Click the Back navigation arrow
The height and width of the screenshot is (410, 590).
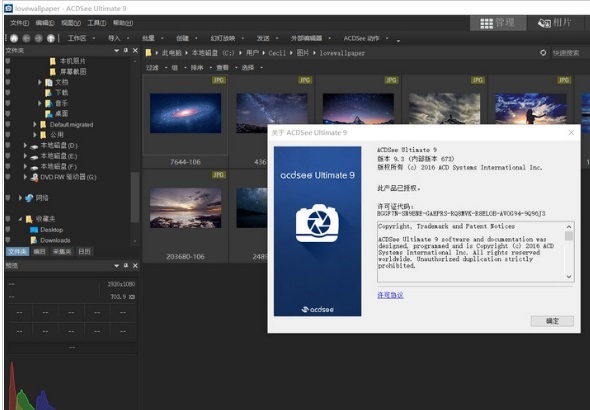click(x=26, y=38)
